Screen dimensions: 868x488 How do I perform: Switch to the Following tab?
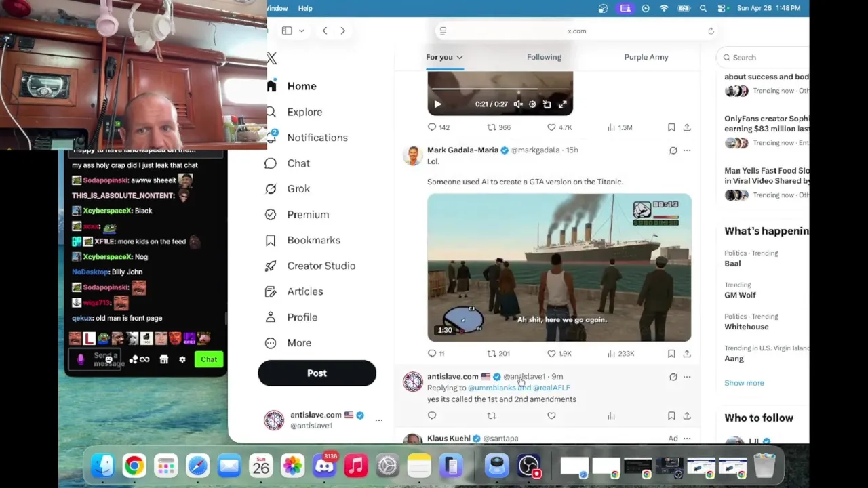(x=544, y=57)
